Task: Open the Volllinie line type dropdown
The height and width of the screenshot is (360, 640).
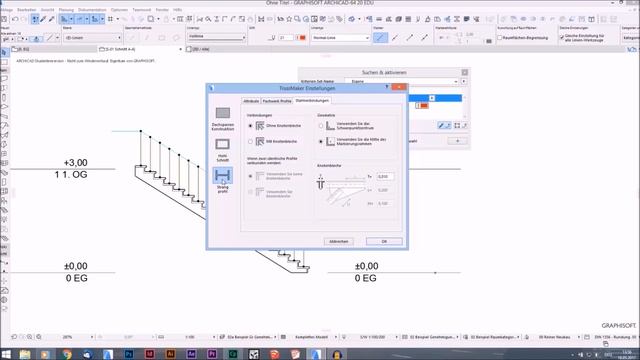Action: pyautogui.click(x=216, y=37)
